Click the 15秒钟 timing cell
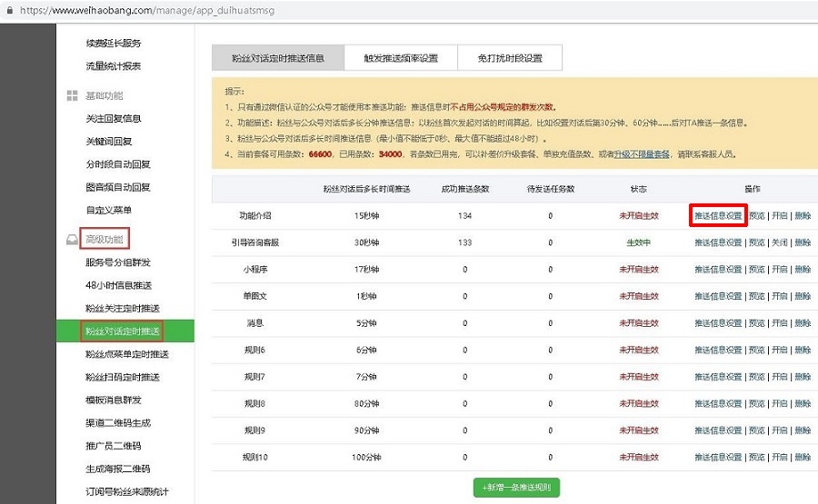 [x=366, y=216]
